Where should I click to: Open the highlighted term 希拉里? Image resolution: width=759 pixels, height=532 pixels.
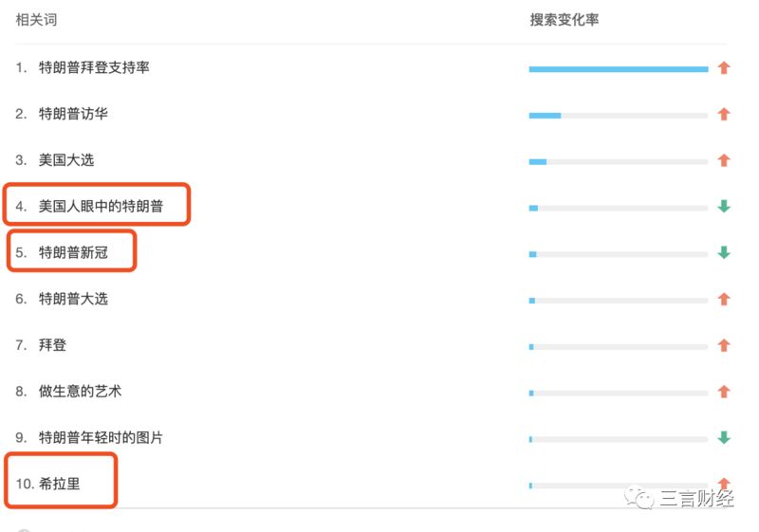click(x=60, y=484)
